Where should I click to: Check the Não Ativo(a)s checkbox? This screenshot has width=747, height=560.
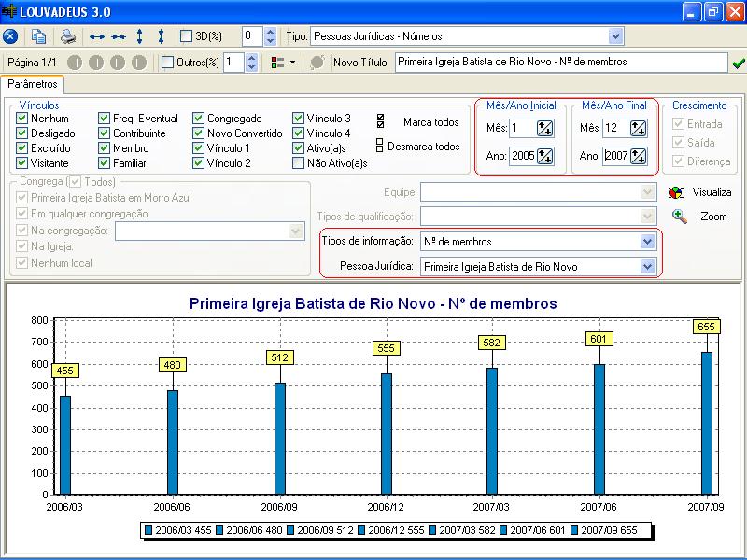tap(298, 163)
